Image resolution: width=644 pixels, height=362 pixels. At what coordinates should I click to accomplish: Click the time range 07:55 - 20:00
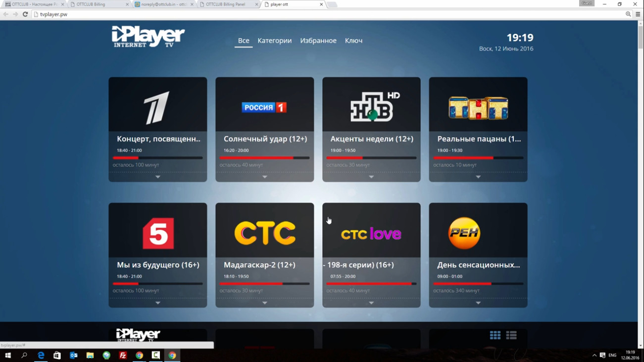point(343,276)
